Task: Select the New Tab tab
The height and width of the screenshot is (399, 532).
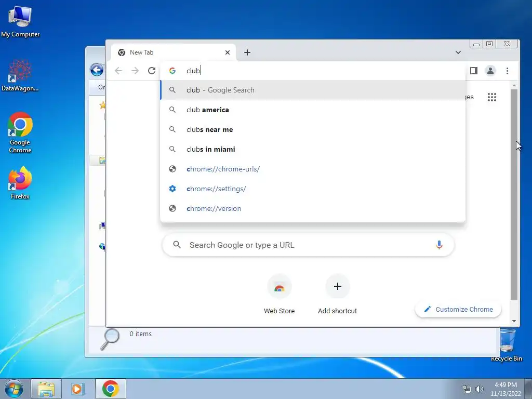Action: (x=174, y=52)
